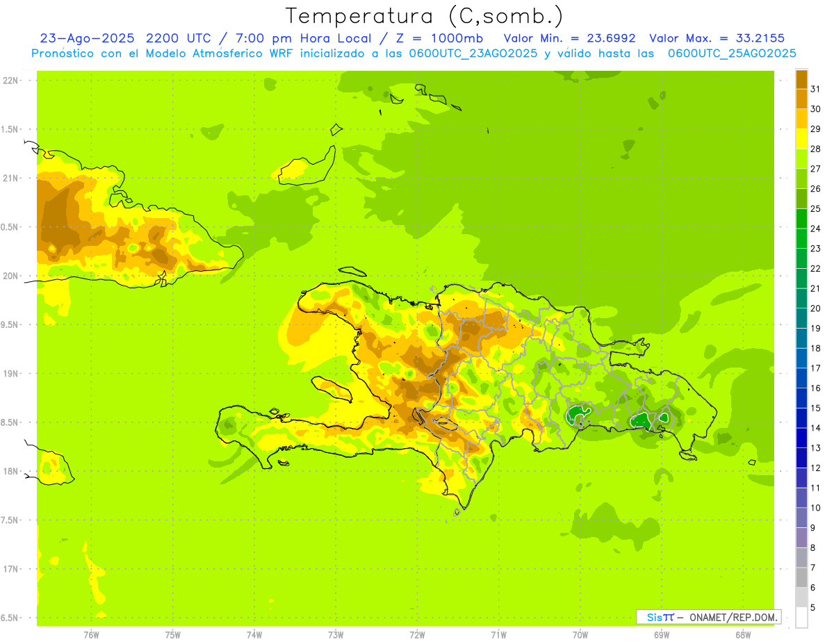Click the white swatch below legend 5

point(801,617)
